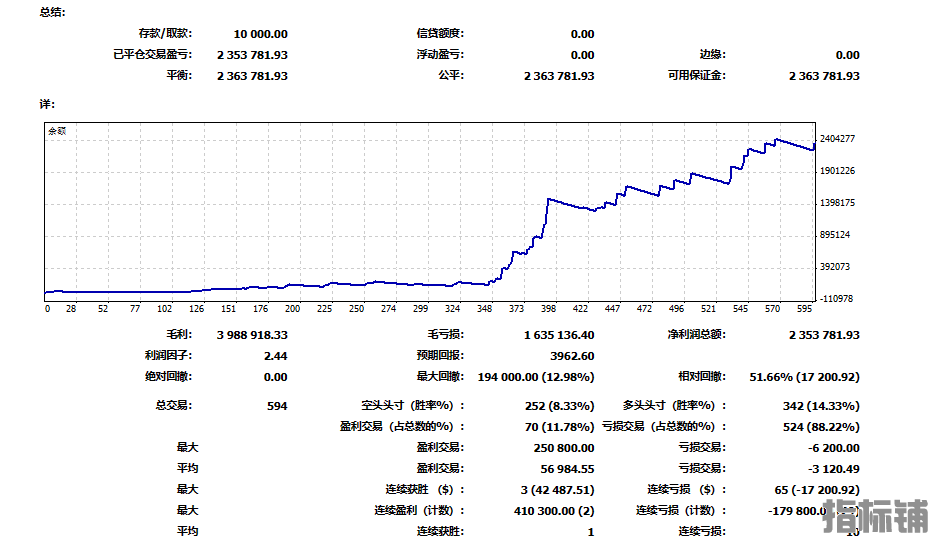Select the 预期回报 value 3962.60

click(x=572, y=356)
